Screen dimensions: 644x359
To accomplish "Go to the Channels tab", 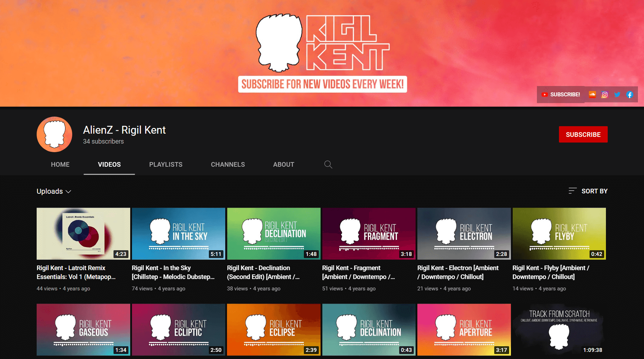I will coord(228,165).
